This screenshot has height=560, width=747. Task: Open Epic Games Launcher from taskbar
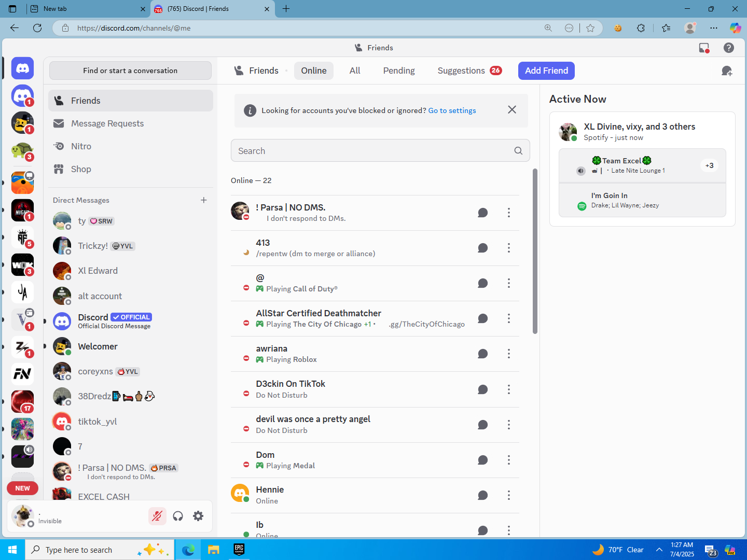tap(239, 550)
